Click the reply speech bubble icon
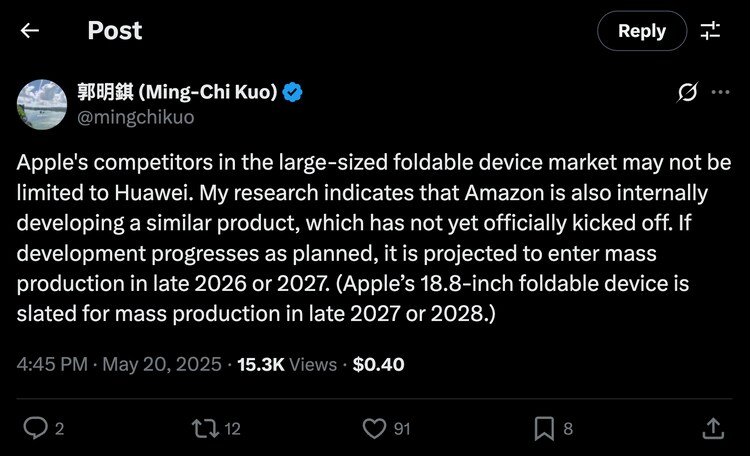 (x=35, y=428)
